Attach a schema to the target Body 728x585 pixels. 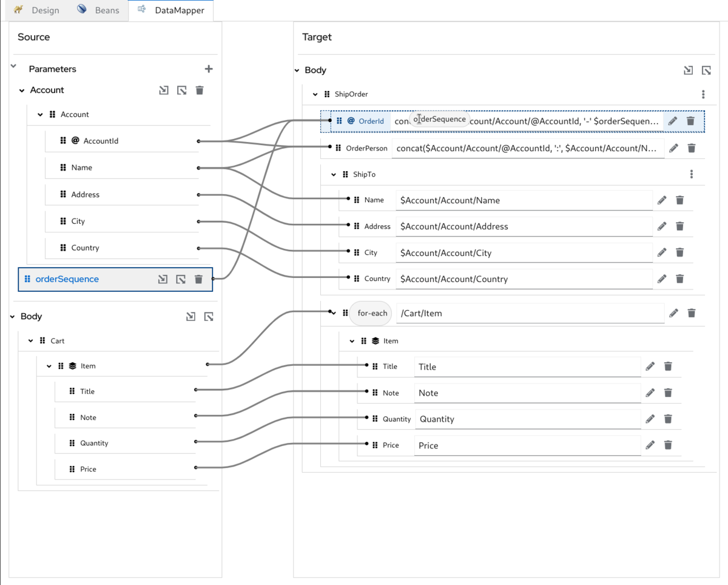[688, 70]
